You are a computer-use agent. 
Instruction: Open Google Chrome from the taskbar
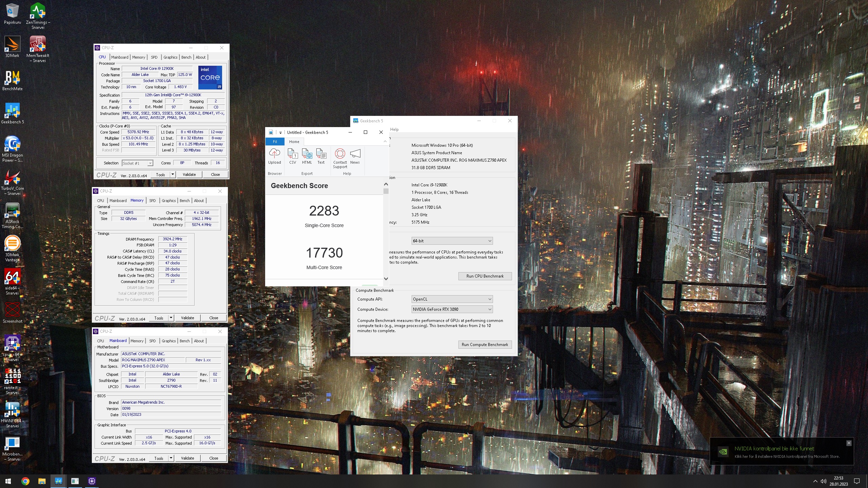pyautogui.click(x=25, y=481)
